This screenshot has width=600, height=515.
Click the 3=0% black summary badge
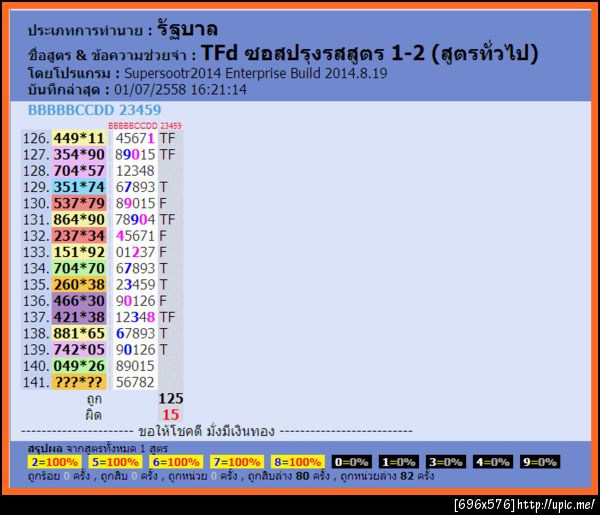click(x=446, y=462)
